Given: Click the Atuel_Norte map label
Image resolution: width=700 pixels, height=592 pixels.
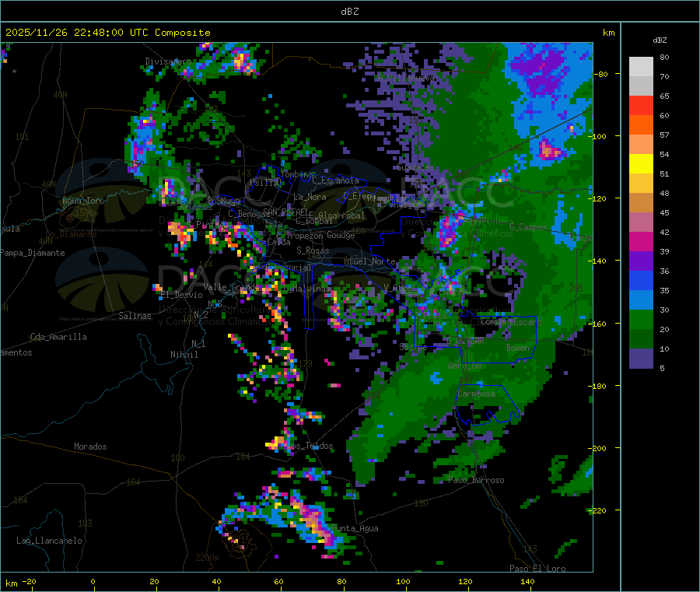Looking at the screenshot, I should (369, 261).
